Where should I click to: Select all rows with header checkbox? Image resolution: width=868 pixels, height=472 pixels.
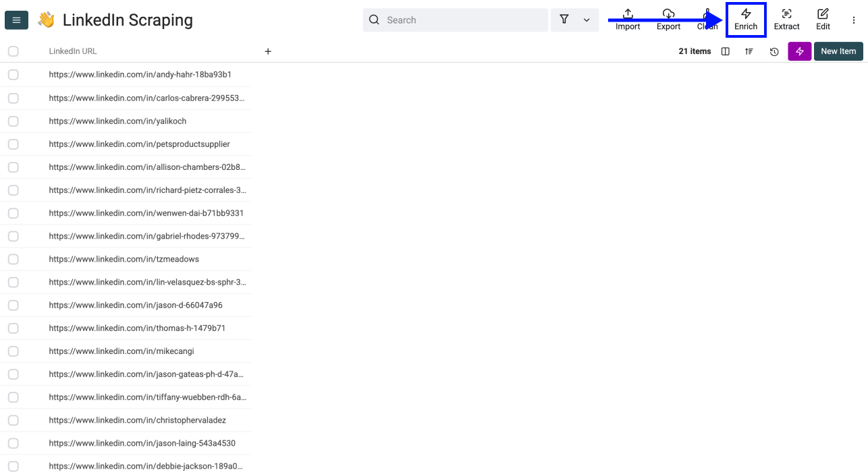tap(13, 51)
